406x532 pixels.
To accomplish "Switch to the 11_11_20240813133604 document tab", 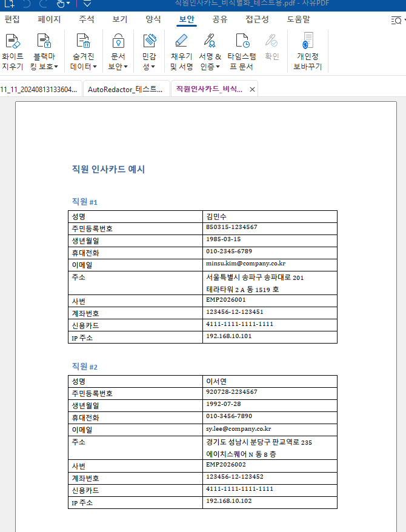I will coord(41,89).
